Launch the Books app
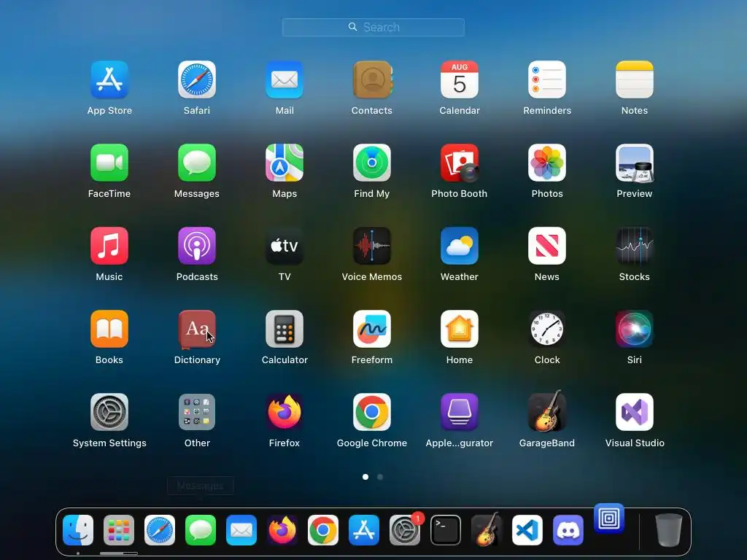The image size is (747, 560). (x=109, y=329)
